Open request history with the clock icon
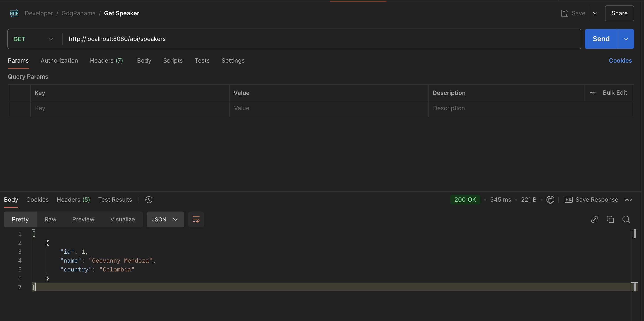The image size is (644, 321). click(148, 200)
